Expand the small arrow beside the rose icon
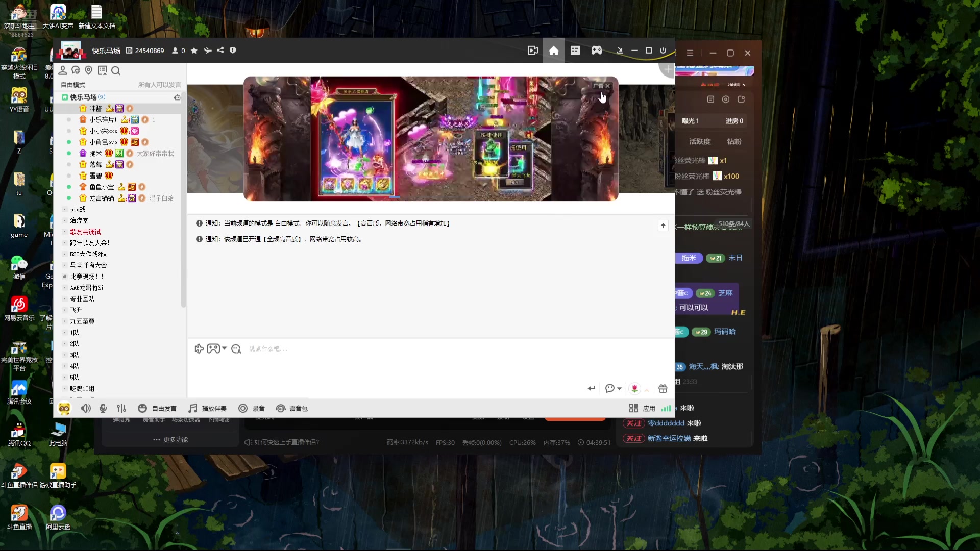 tap(647, 390)
